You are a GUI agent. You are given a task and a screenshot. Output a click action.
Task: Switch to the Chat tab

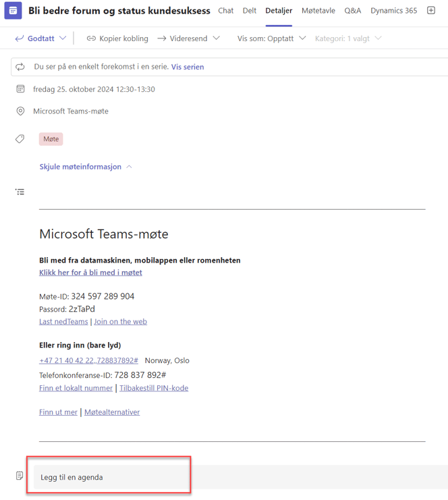(x=226, y=11)
